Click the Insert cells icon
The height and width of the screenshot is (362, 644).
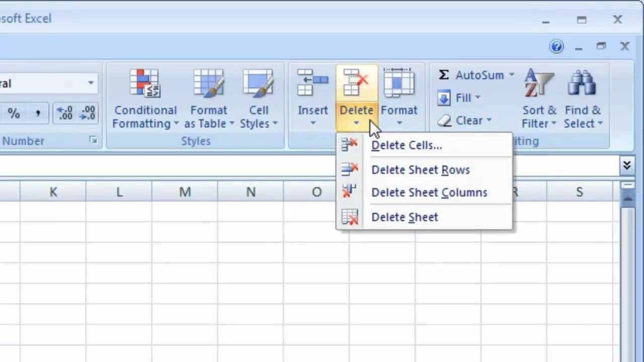(312, 83)
